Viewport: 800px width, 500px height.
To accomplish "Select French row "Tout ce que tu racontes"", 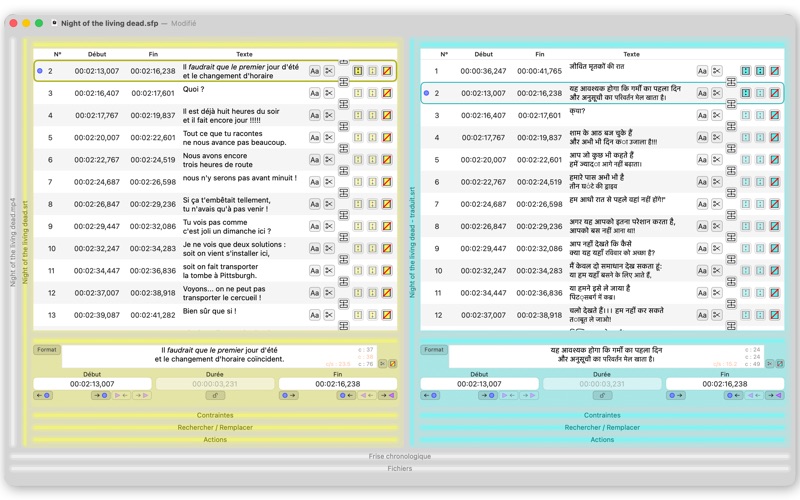I will (x=215, y=137).
